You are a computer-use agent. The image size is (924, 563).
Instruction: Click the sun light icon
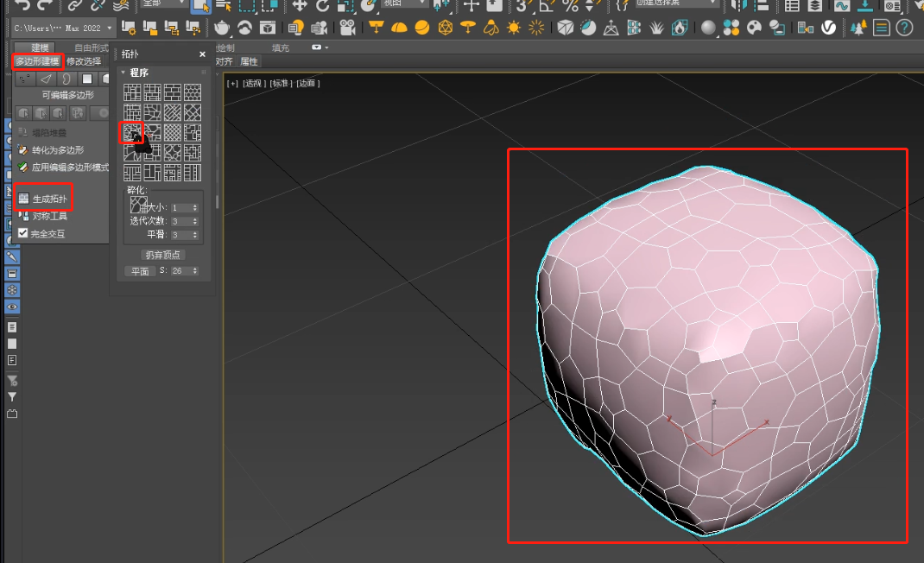pyautogui.click(x=514, y=28)
